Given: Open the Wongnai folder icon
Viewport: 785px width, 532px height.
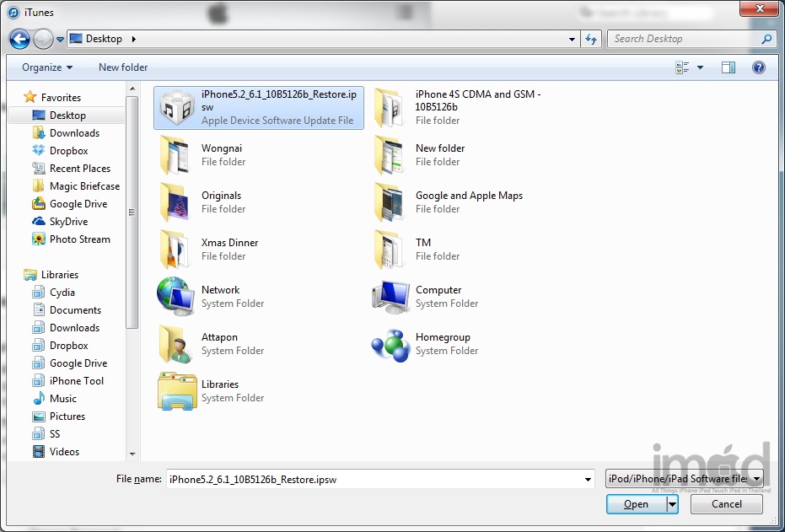Looking at the screenshot, I should click(175, 155).
